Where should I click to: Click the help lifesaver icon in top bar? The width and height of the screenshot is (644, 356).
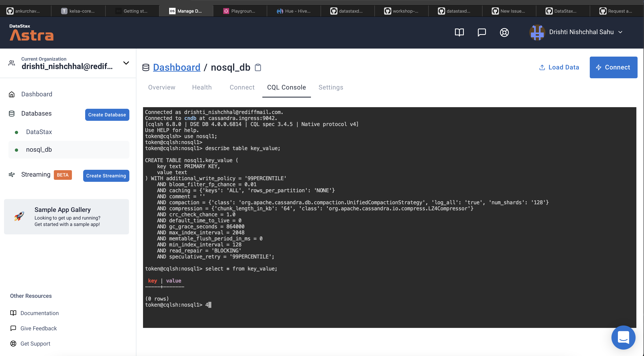point(504,32)
